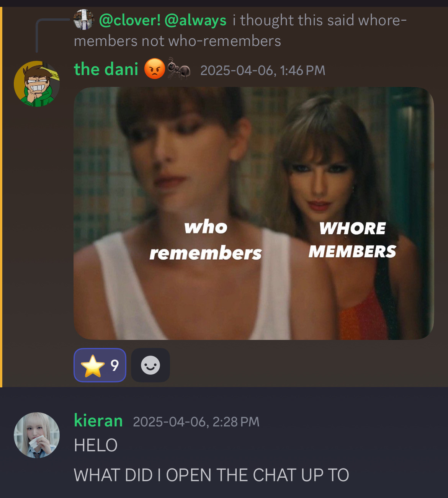Select the 'WHAT DID I OPEN THE CHAT UP TO' message
This screenshot has width=448, height=498.
point(211,475)
